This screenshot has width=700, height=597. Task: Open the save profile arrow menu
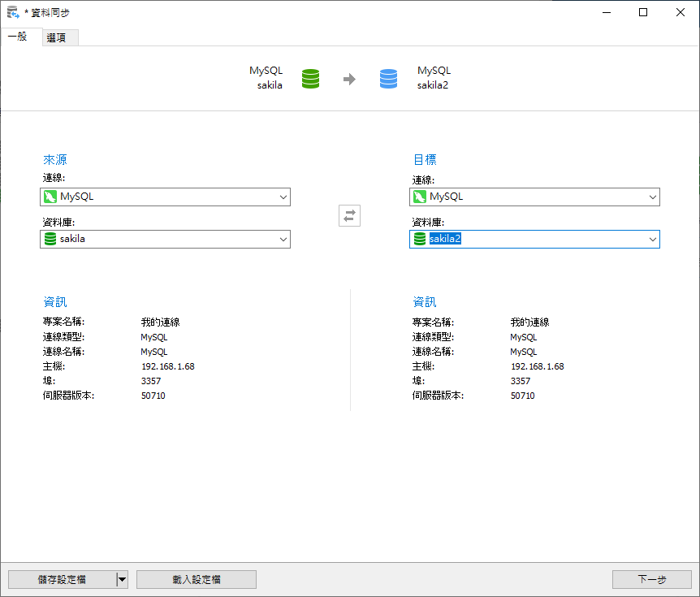pyautogui.click(x=123, y=579)
